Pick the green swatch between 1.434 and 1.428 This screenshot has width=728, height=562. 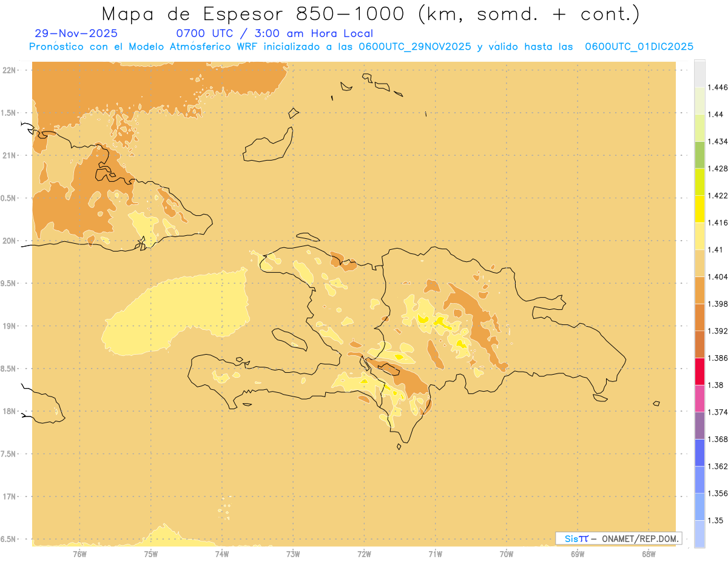click(699, 155)
